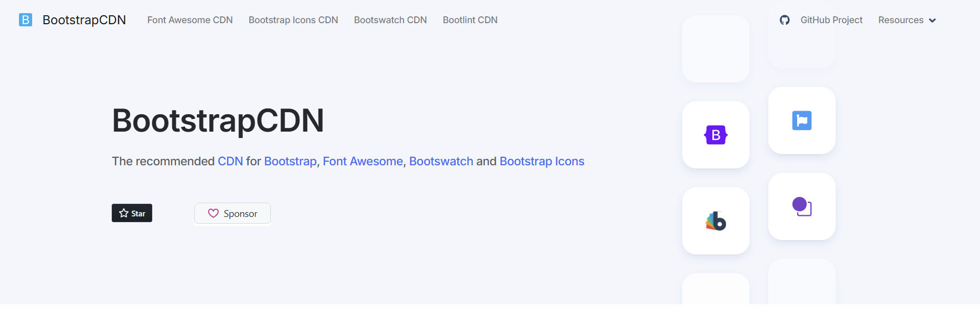Select the Bootstrap Icons circle tile icon
980x328 pixels.
coord(801,206)
